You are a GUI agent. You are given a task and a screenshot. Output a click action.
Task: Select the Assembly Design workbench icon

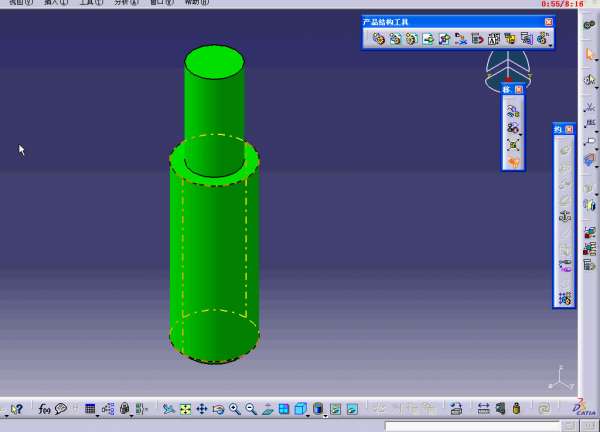(x=589, y=25)
